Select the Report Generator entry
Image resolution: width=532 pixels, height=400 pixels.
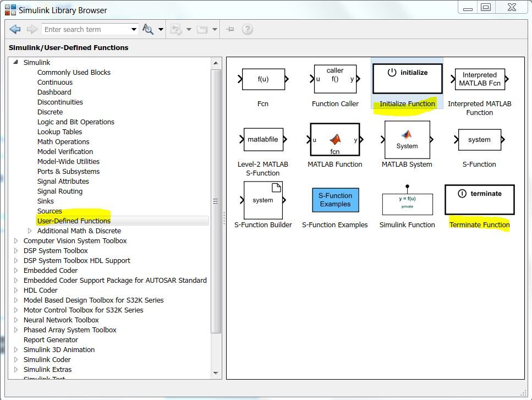point(51,339)
